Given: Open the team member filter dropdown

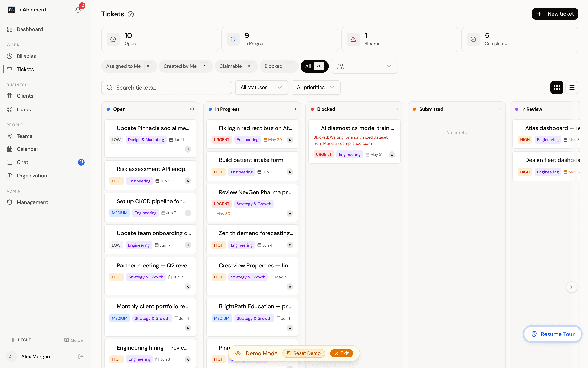Looking at the screenshot, I should (364, 66).
